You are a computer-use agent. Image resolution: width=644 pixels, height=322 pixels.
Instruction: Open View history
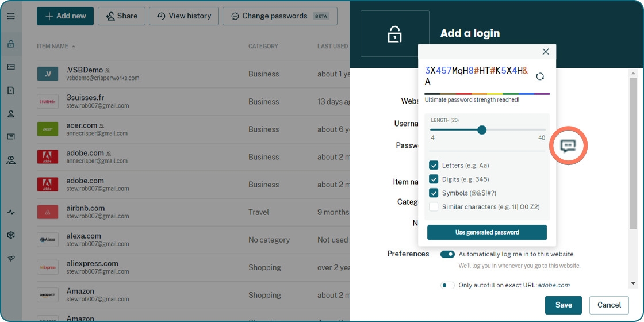click(x=184, y=16)
